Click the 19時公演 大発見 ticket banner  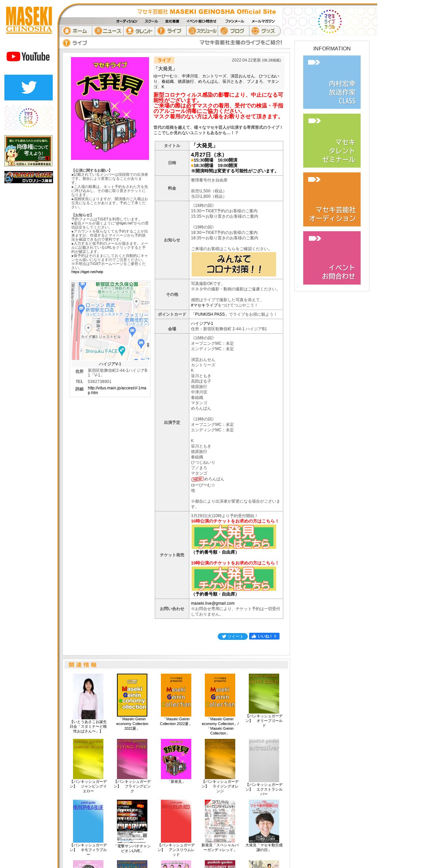(234, 579)
